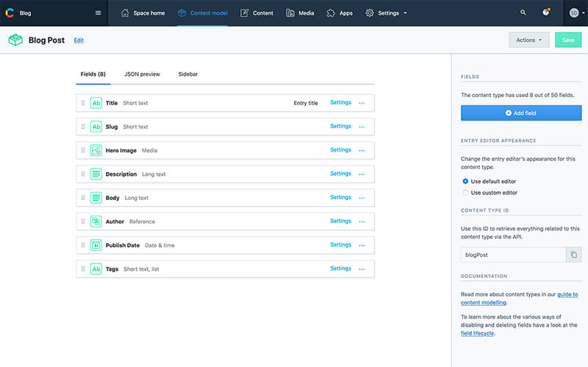The image size is (588, 367).
Task: Open the Actions dropdown
Action: pyautogui.click(x=528, y=40)
